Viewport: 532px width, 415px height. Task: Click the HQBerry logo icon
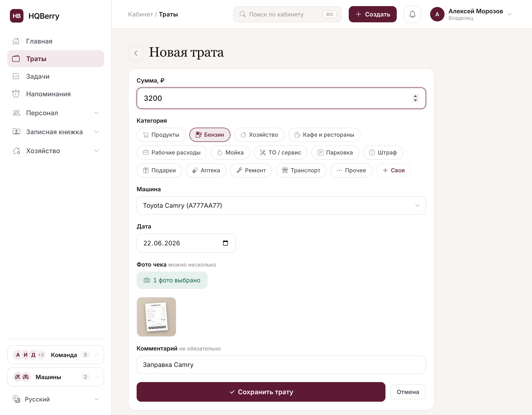16,16
